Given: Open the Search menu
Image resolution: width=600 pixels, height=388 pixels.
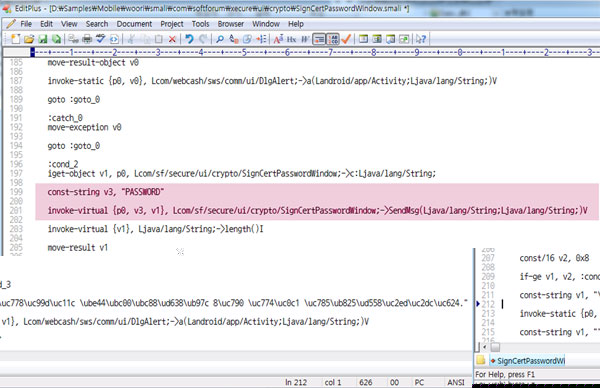Looking at the screenshot, I should 97,24.
